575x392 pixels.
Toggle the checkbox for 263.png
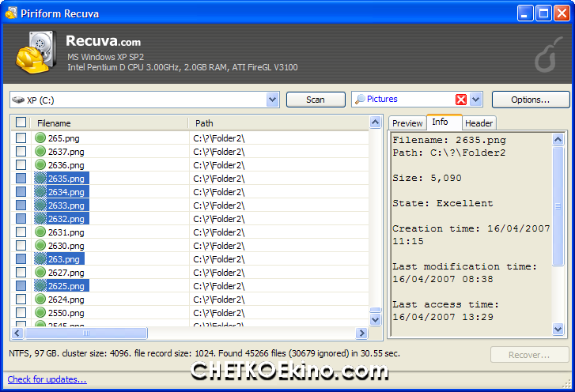[21, 259]
